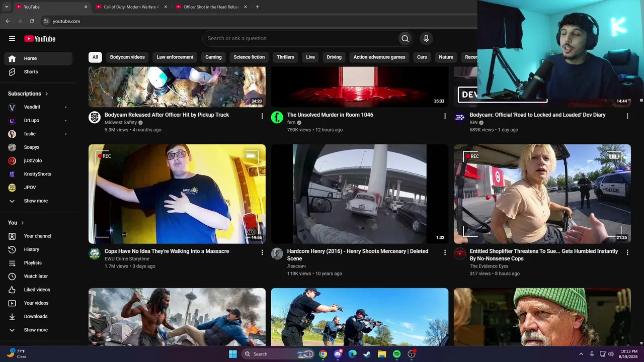The height and width of the screenshot is (362, 644).
Task: Filter by Science fiction chip
Action: pos(249,57)
